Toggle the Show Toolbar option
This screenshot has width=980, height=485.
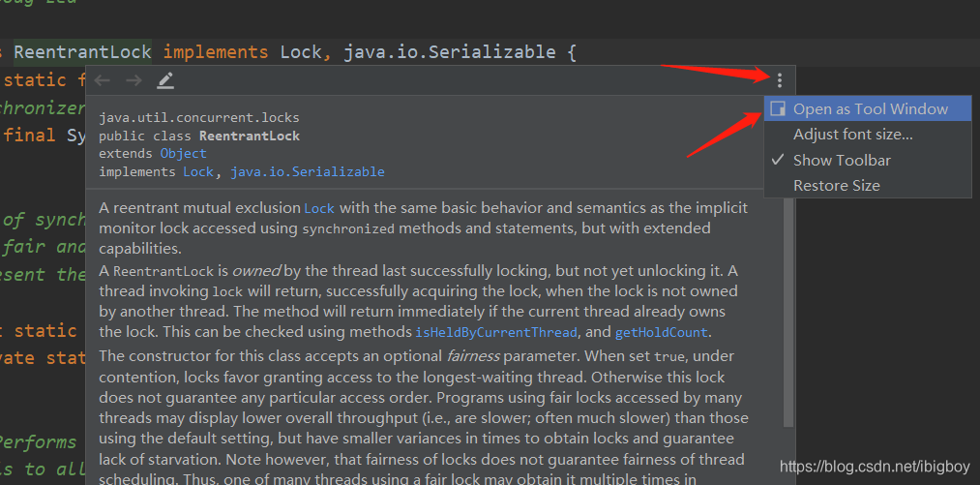pyautogui.click(x=868, y=160)
